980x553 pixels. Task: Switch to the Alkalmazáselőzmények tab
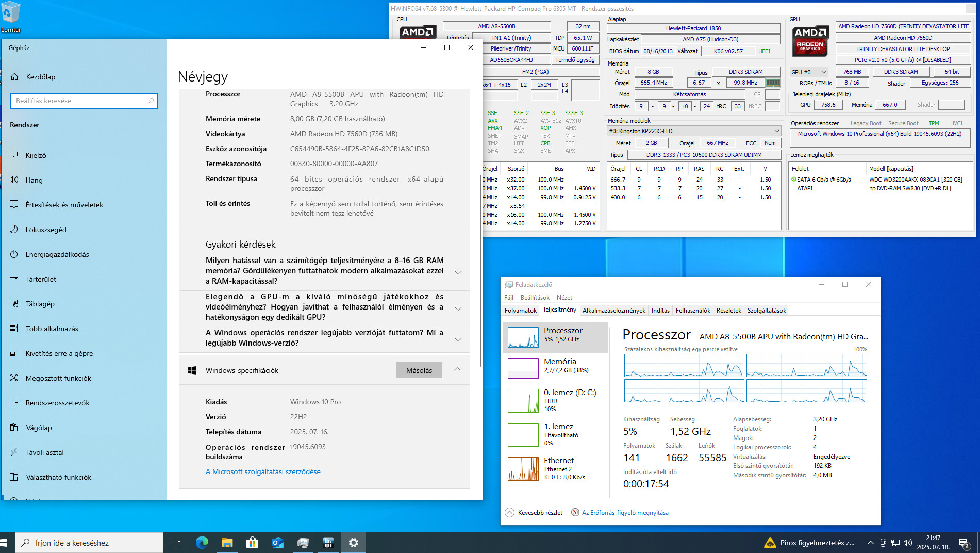[x=613, y=311]
